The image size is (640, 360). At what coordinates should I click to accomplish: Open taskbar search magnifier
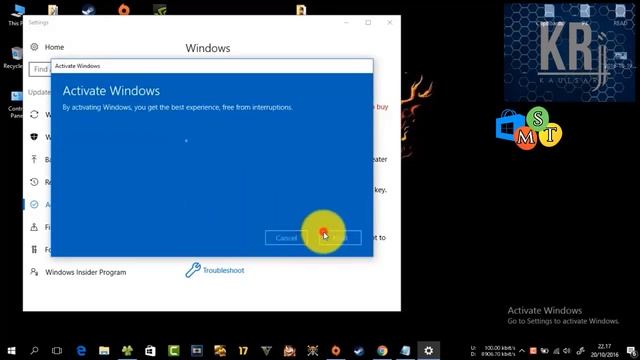click(34, 351)
